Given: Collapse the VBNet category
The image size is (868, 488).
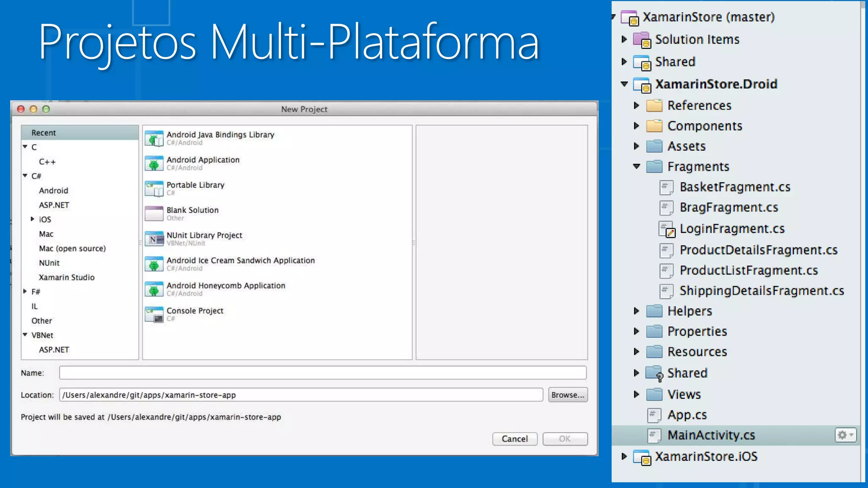Looking at the screenshot, I should [x=25, y=335].
